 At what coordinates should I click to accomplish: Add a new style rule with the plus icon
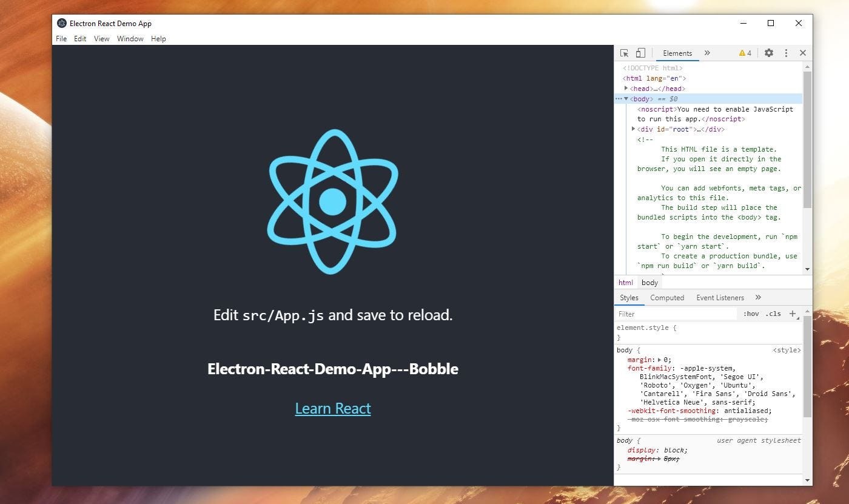(x=793, y=314)
